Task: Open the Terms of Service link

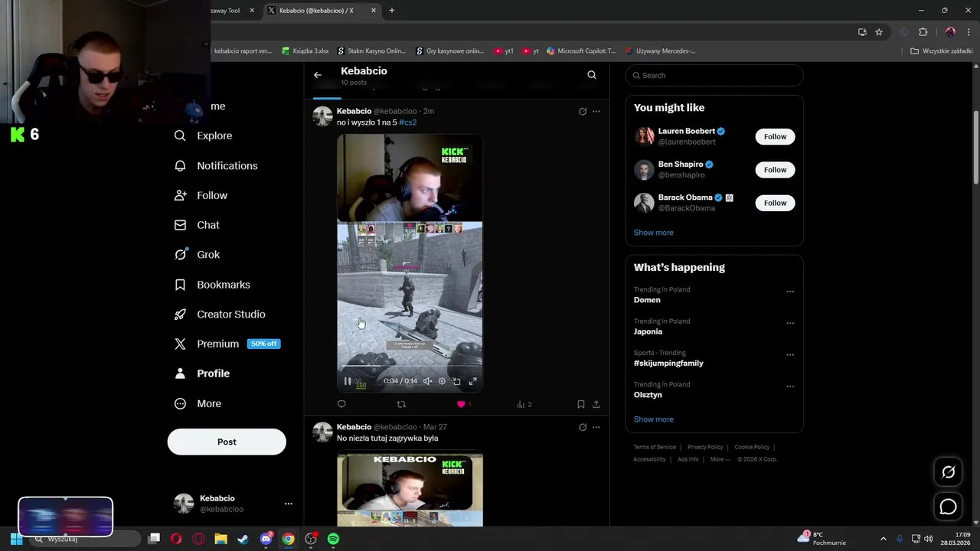Action: pos(655,447)
